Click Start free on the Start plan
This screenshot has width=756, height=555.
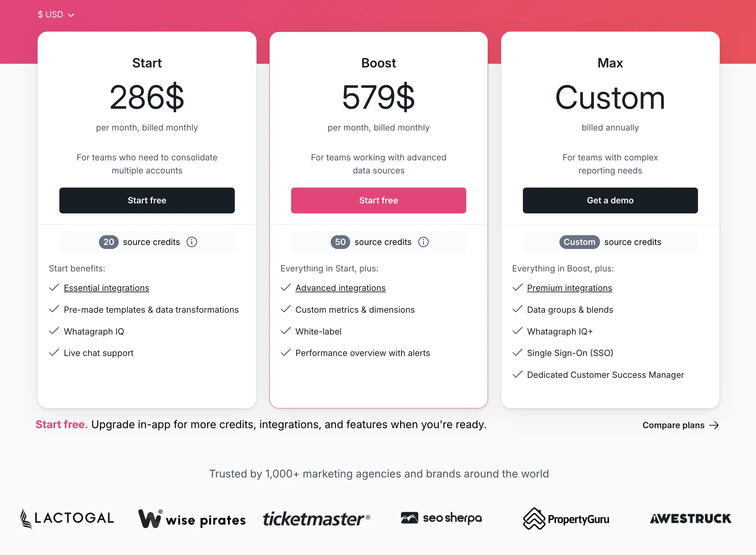[x=147, y=200]
